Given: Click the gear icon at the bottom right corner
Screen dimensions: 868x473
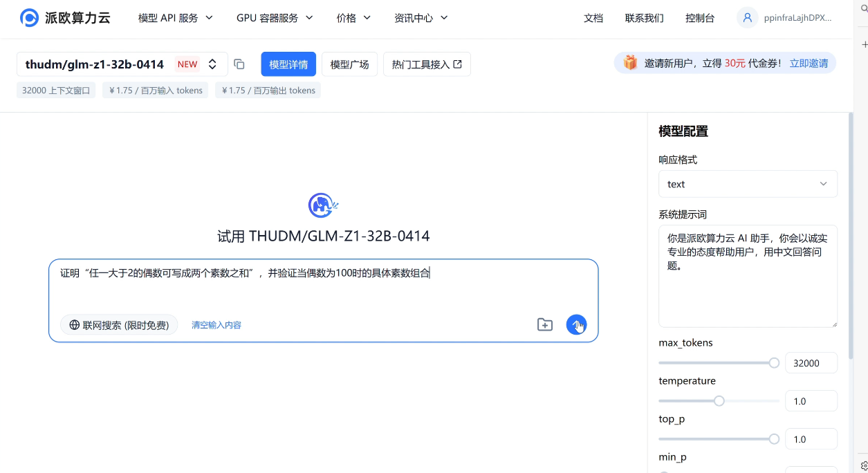Looking at the screenshot, I should pyautogui.click(x=865, y=465).
